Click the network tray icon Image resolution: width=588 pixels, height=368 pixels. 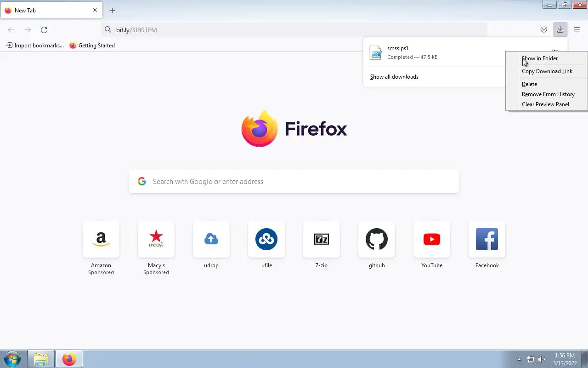(531, 359)
